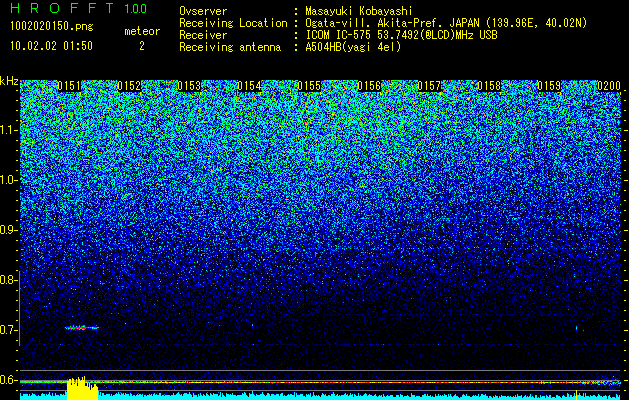Click the yellow signal burst in the bottom strip

pyautogui.click(x=82, y=388)
